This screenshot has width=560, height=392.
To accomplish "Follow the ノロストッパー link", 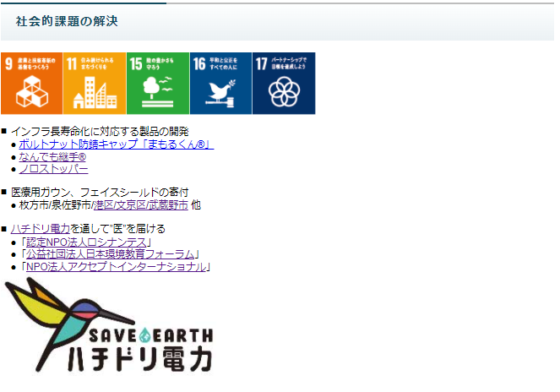I will 53,169.
